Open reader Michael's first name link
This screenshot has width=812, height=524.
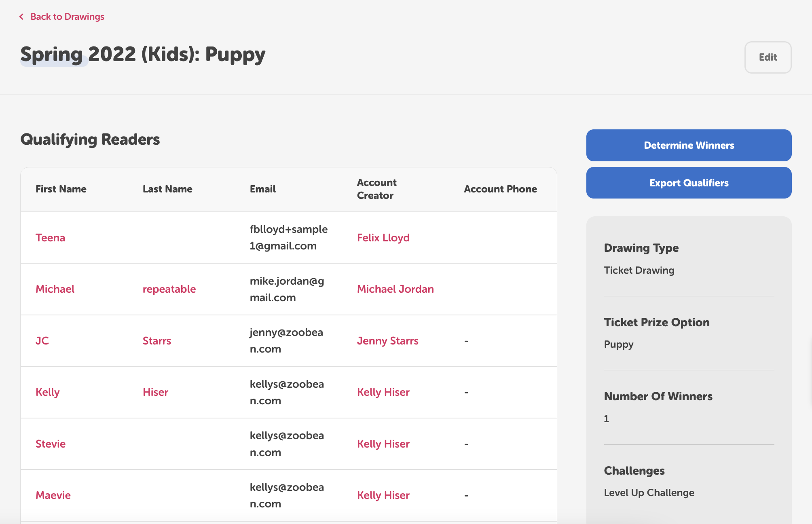pyautogui.click(x=55, y=289)
